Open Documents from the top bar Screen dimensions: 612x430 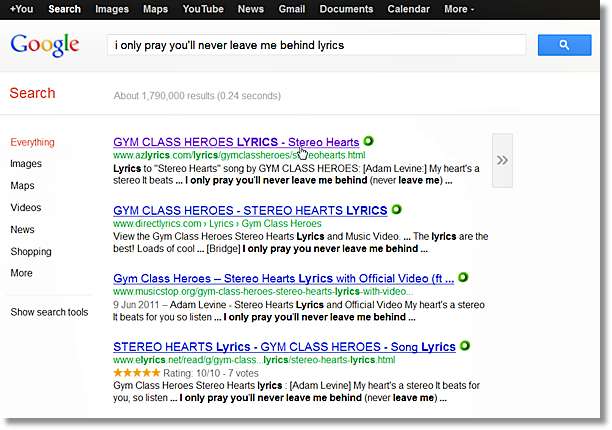[346, 9]
